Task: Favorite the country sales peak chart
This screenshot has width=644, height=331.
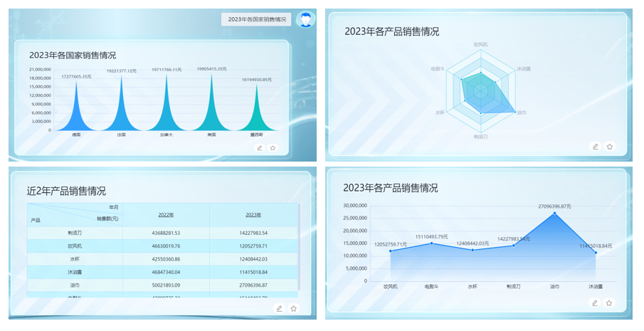Action: pos(273,148)
